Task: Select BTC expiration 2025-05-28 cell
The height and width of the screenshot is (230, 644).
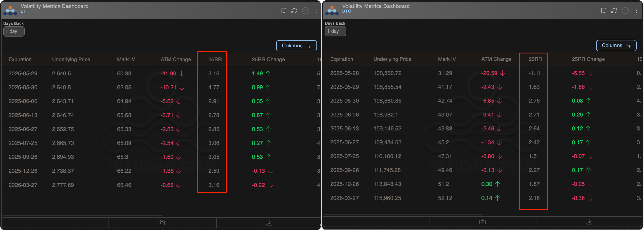Action: click(344, 73)
